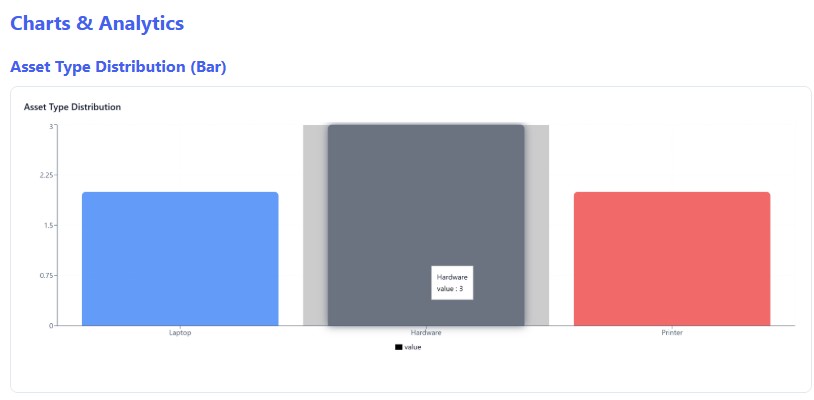Click the Hardware tooltip box
Viewport: 814px width, 400px height.
pos(452,282)
